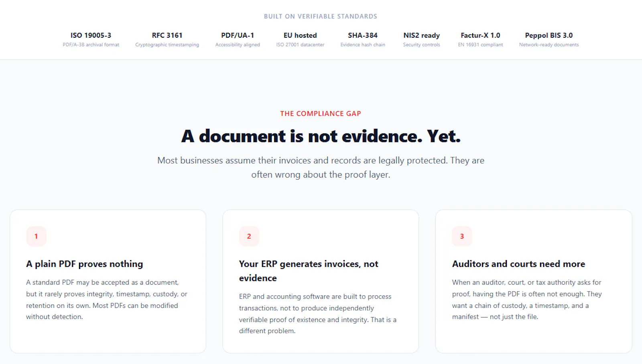The height and width of the screenshot is (364, 642).
Task: Click the 'When an auditor, court' paragraph
Action: coord(527,299)
